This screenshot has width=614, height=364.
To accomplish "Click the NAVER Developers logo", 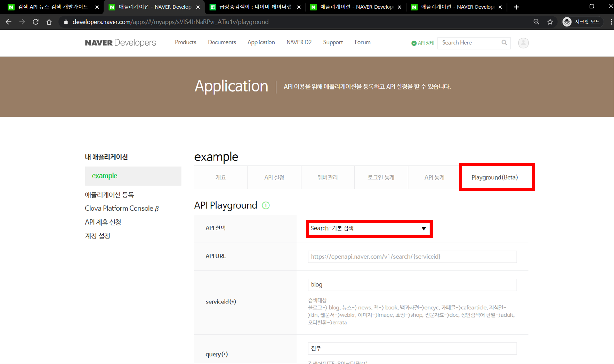I will (x=120, y=43).
